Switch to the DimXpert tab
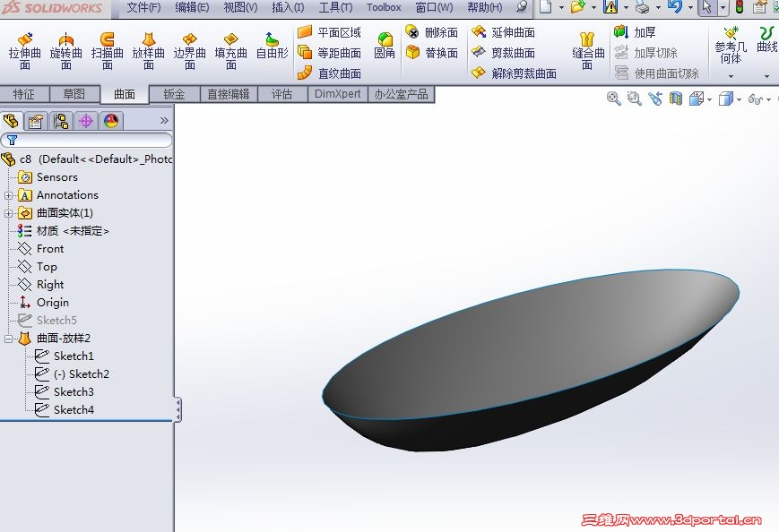This screenshot has height=532, width=779. point(338,94)
